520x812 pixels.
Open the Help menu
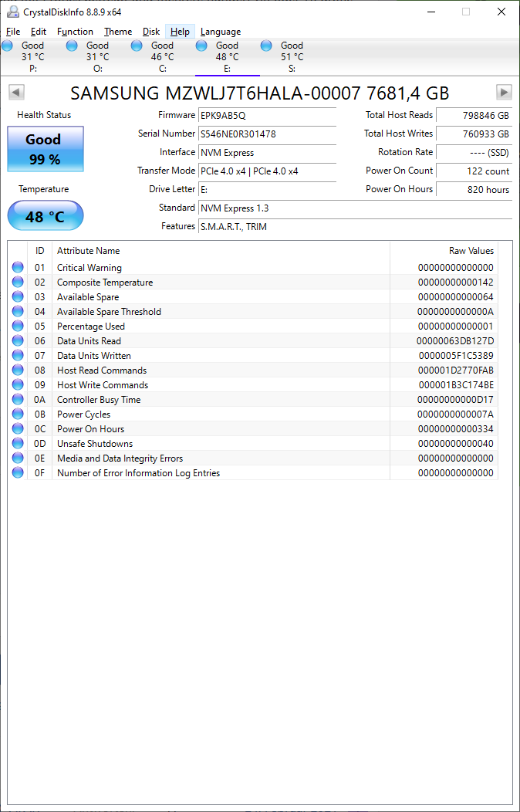click(x=180, y=32)
